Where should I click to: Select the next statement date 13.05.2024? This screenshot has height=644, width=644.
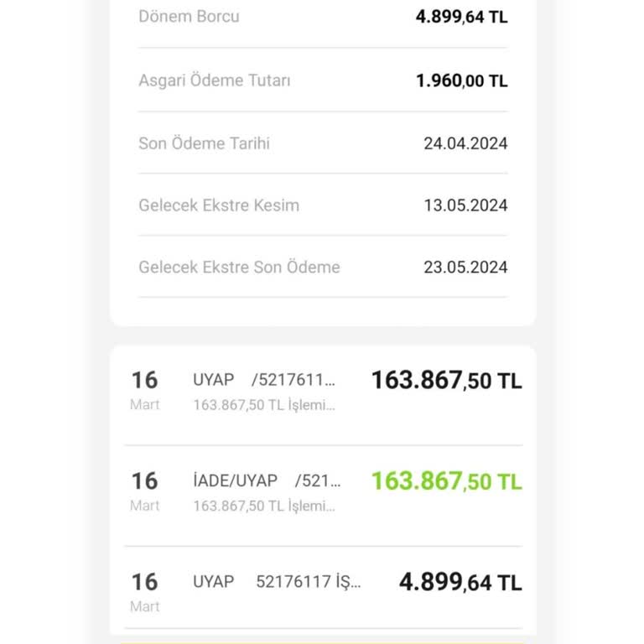(x=465, y=205)
